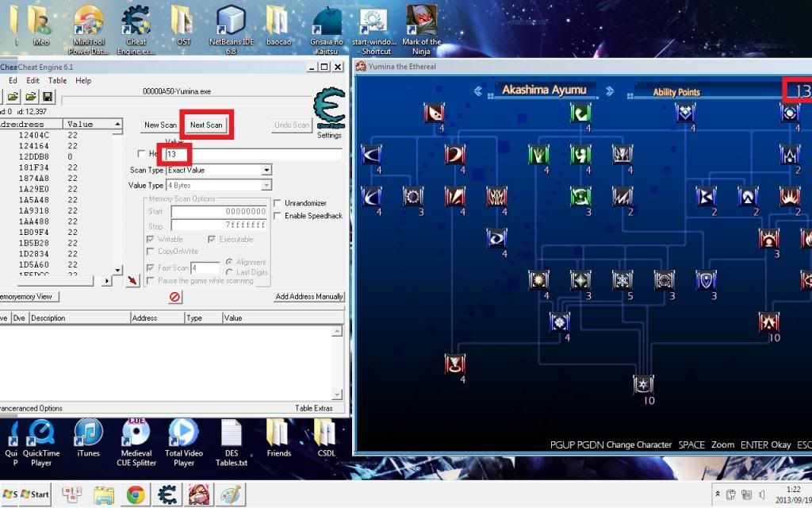Click the Next Scan button

point(206,125)
